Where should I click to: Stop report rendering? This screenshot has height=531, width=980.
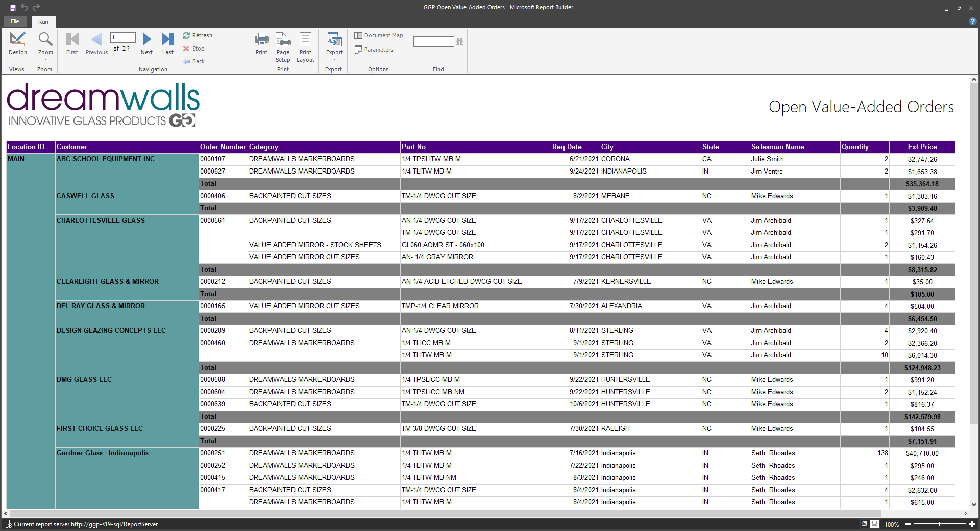[x=193, y=49]
